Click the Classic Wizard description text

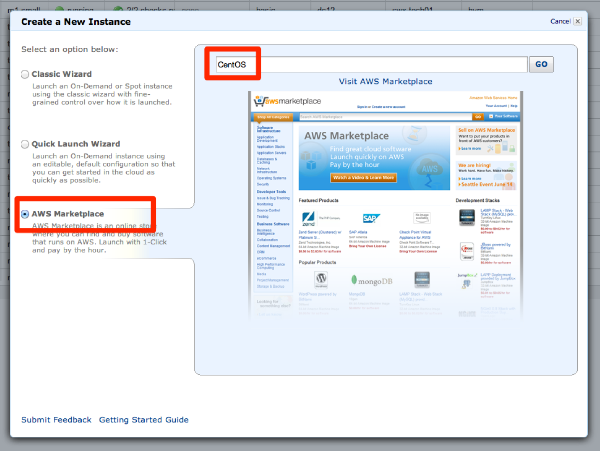(102, 94)
